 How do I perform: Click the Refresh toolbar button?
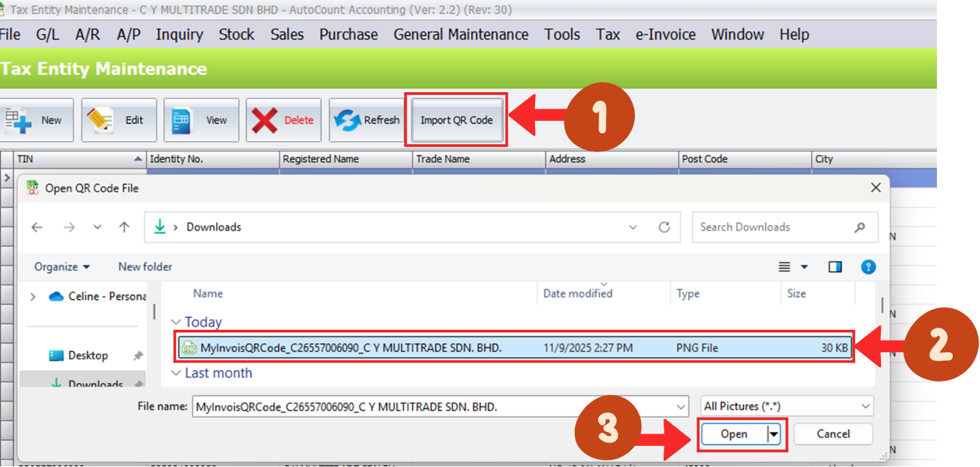click(367, 120)
